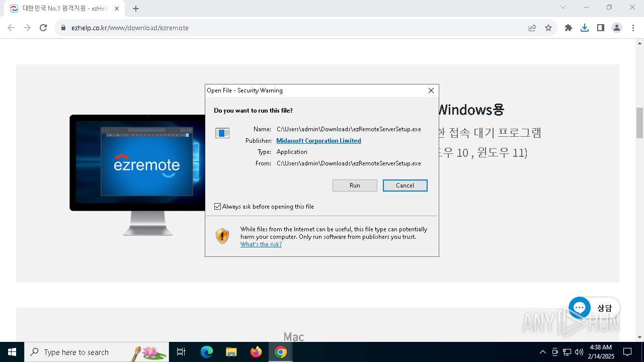This screenshot has width=644, height=362.
Task: Select the ezHelp browser tab
Action: click(x=64, y=9)
